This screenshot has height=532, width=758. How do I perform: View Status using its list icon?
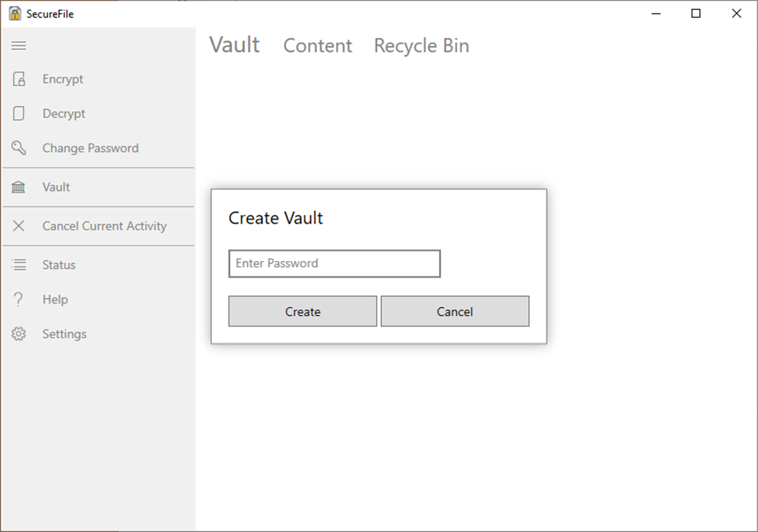pos(18,264)
